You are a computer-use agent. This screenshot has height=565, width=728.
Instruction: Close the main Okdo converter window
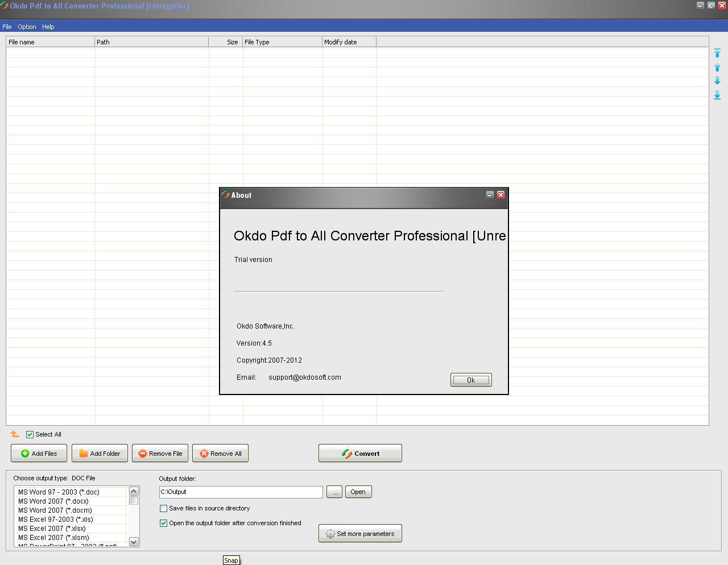click(722, 5)
